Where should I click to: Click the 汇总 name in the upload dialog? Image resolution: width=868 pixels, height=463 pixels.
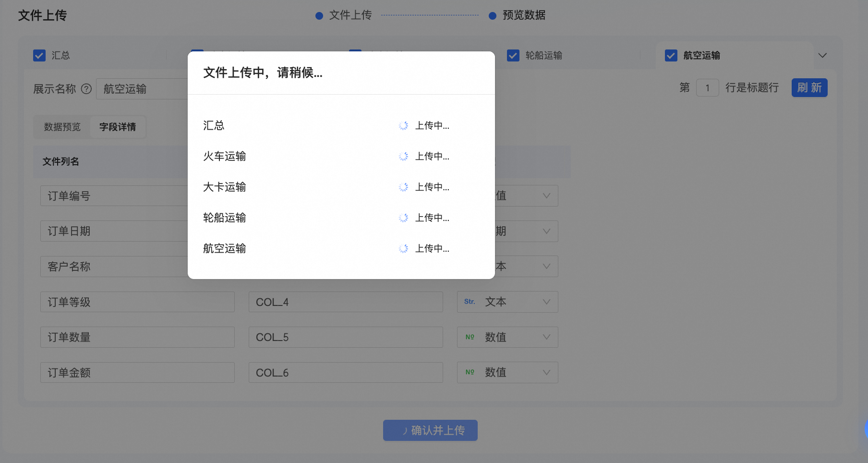(214, 126)
